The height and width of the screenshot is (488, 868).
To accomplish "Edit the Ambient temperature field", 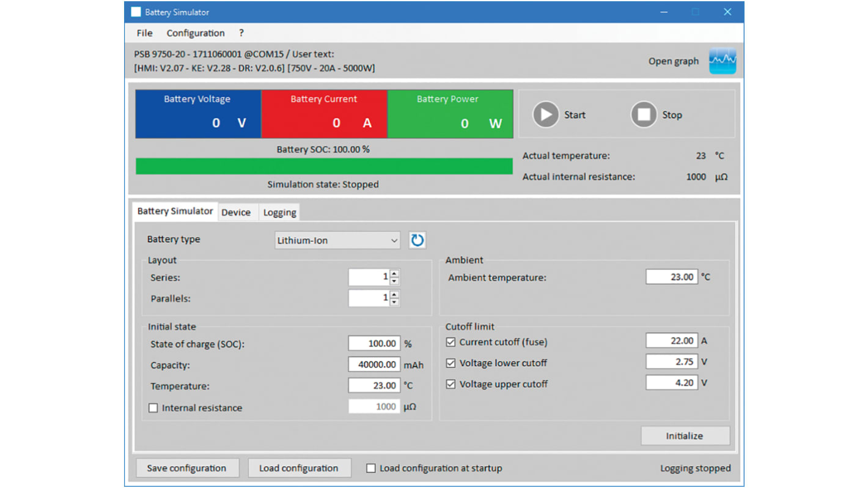I will [x=672, y=277].
